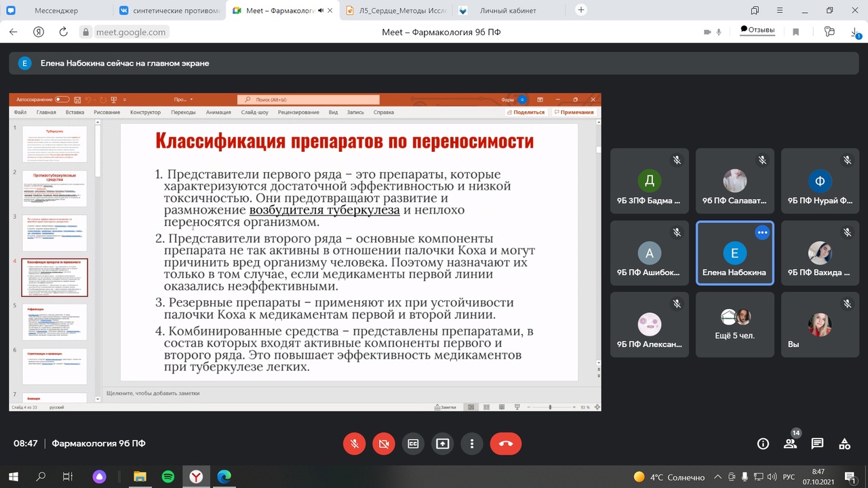Image resolution: width=868 pixels, height=488 pixels.
Task: Open Windows notification center icon
Action: [850, 477]
